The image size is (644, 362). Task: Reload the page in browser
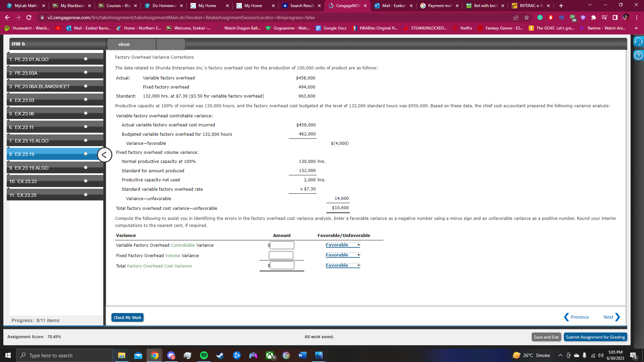(x=29, y=17)
